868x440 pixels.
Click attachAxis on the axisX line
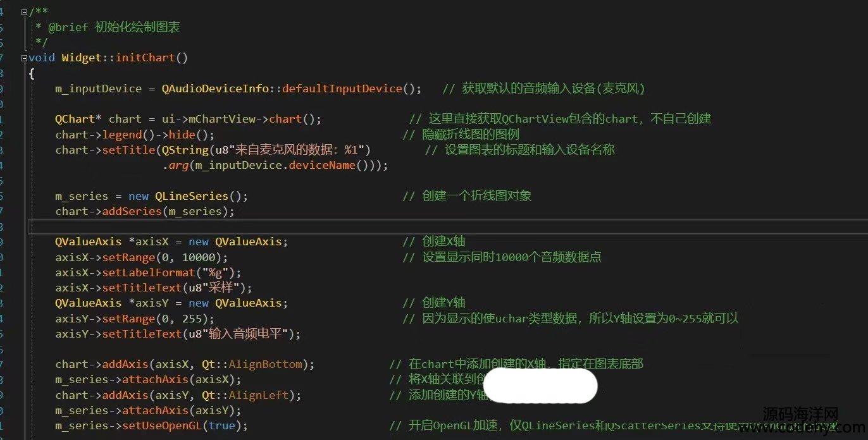(x=155, y=379)
